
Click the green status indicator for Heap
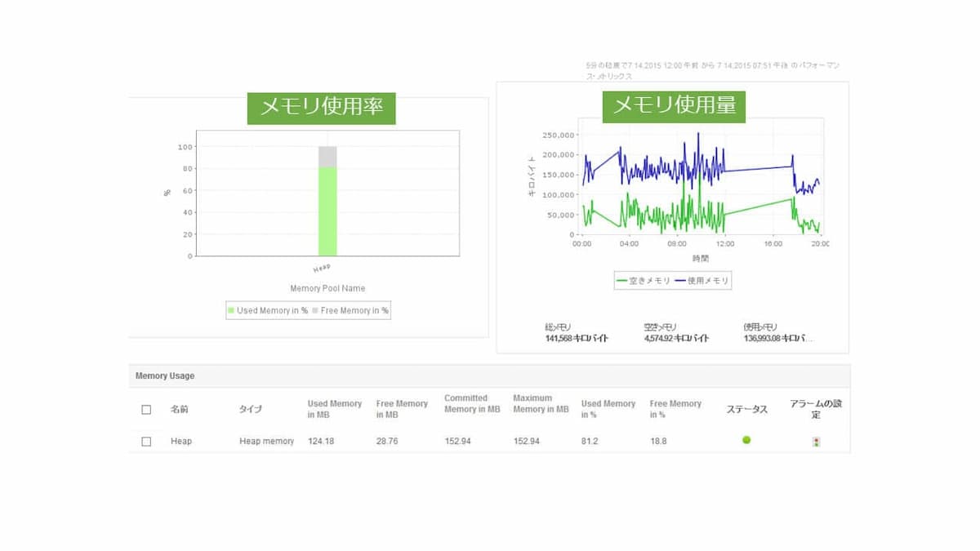point(746,440)
